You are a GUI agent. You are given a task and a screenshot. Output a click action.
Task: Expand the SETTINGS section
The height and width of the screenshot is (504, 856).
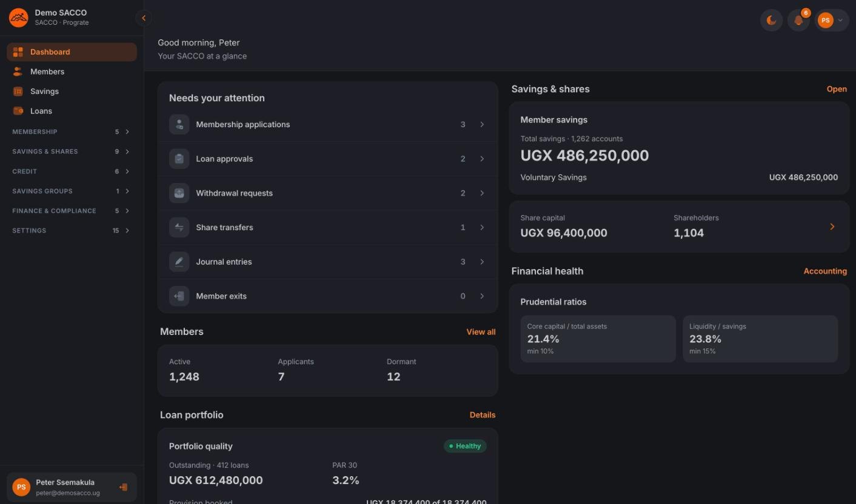pyautogui.click(x=72, y=231)
